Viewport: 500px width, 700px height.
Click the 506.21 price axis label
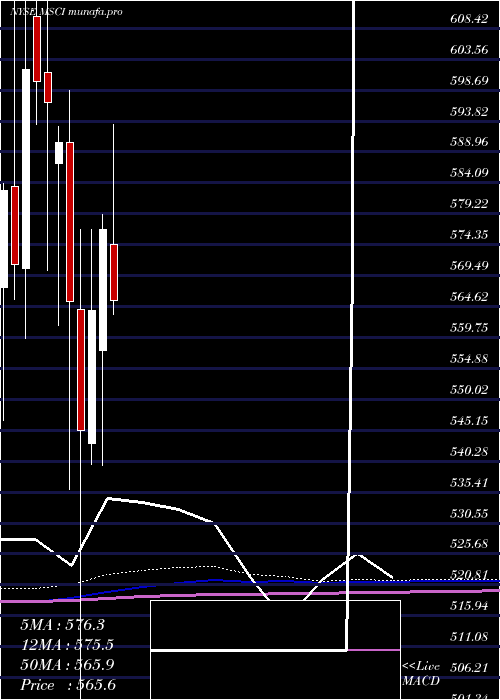point(469,668)
